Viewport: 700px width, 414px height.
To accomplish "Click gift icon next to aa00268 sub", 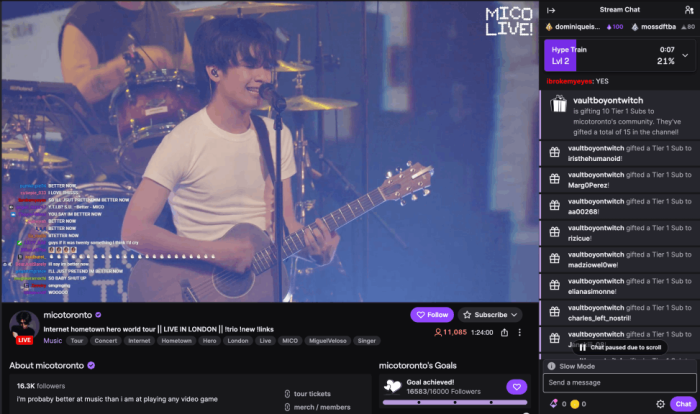I will coord(554,205).
